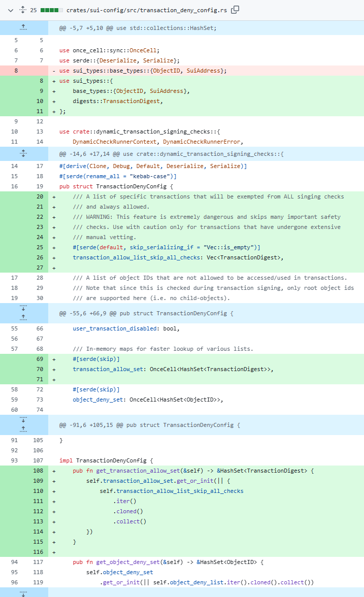Viewport: 364px width, 597px height.
Task: Expand down below new line 30
Action: coord(24,308)
